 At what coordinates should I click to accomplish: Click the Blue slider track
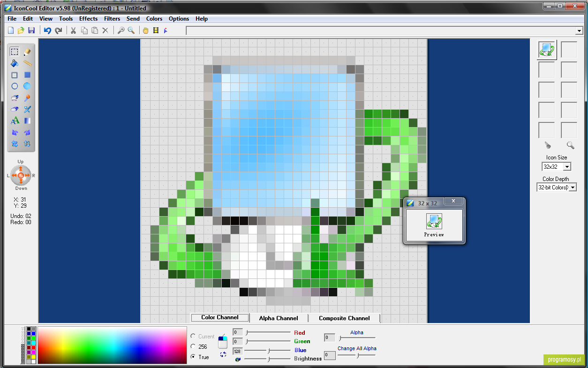pos(268,350)
